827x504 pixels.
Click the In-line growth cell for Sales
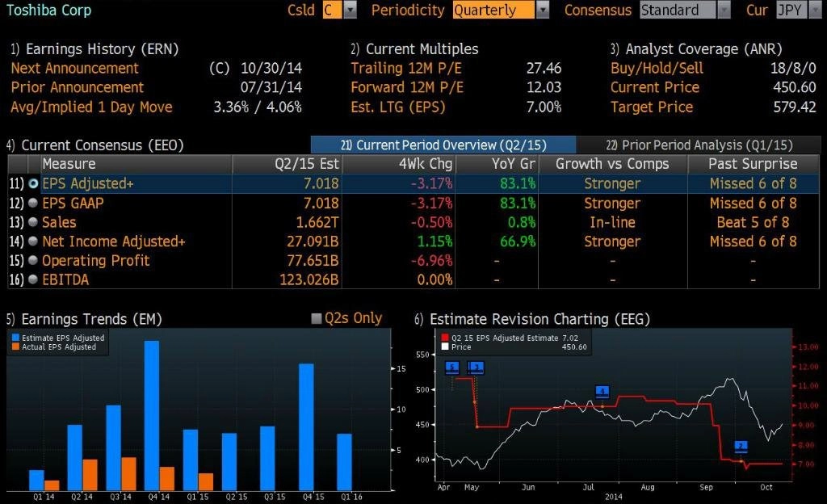pos(612,222)
